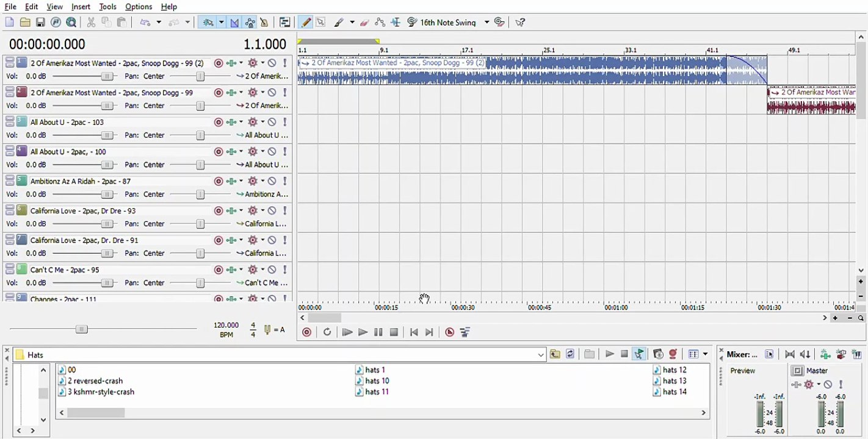This screenshot has width=868, height=439.
Task: Solo the California Love 93 track
Action: pyautogui.click(x=284, y=210)
